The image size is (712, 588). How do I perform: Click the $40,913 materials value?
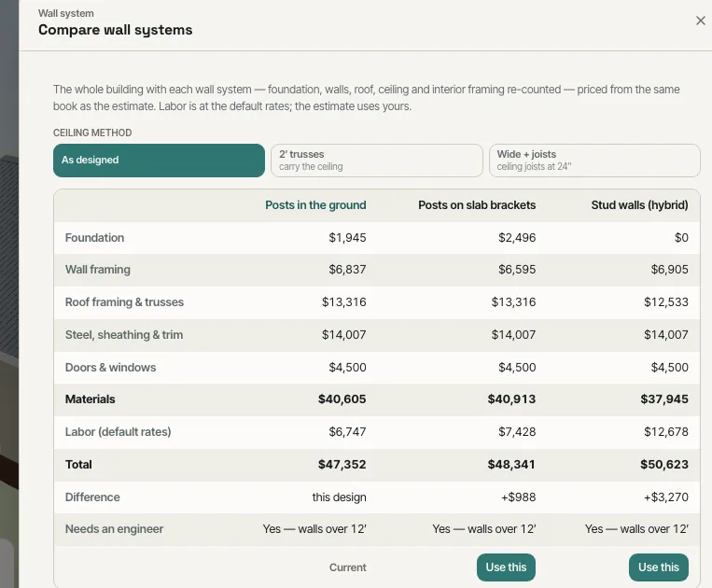click(511, 399)
